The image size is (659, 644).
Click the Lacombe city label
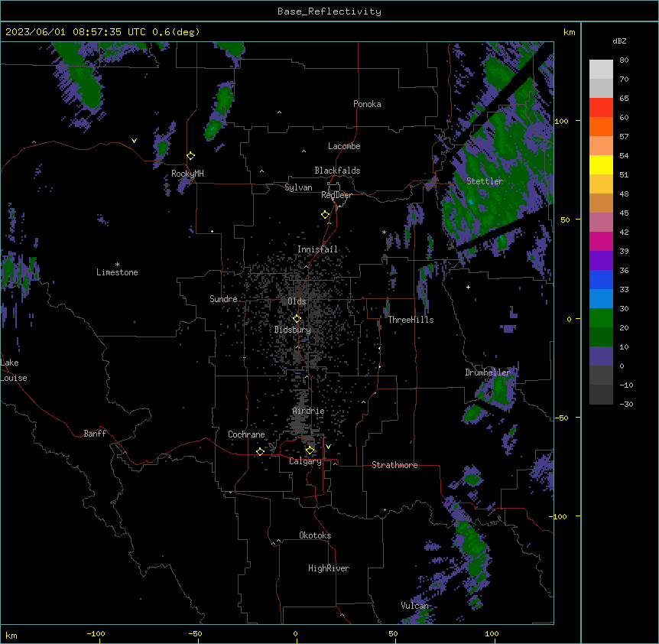[344, 146]
